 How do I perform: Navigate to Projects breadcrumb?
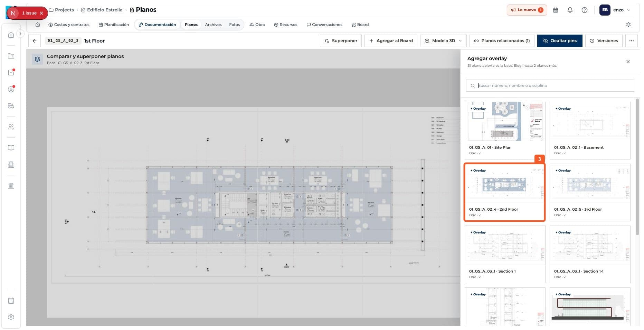pos(61,10)
